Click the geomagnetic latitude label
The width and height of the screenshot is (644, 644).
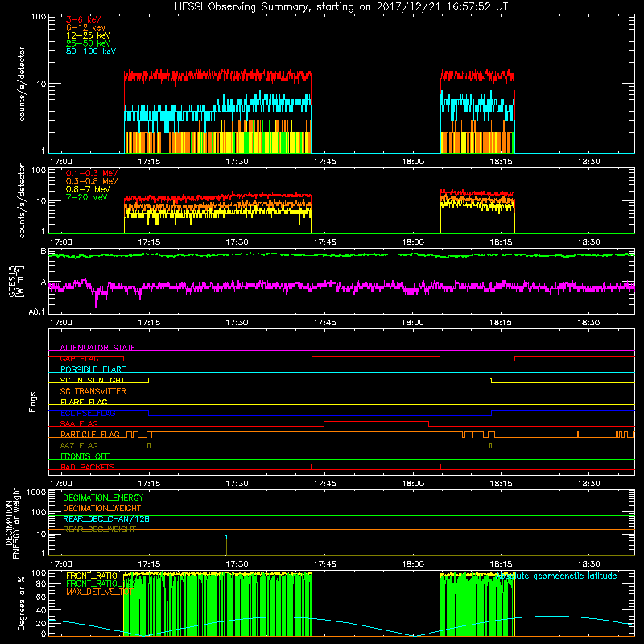[556, 576]
